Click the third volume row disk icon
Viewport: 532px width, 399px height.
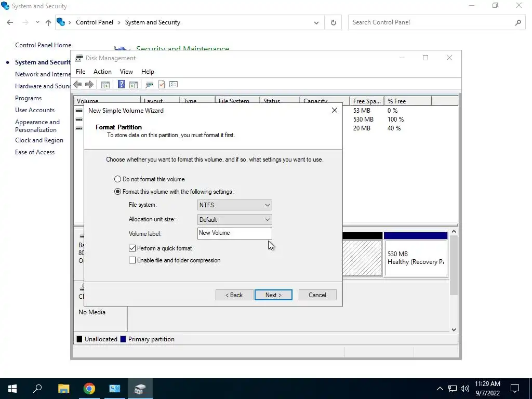pos(79,128)
